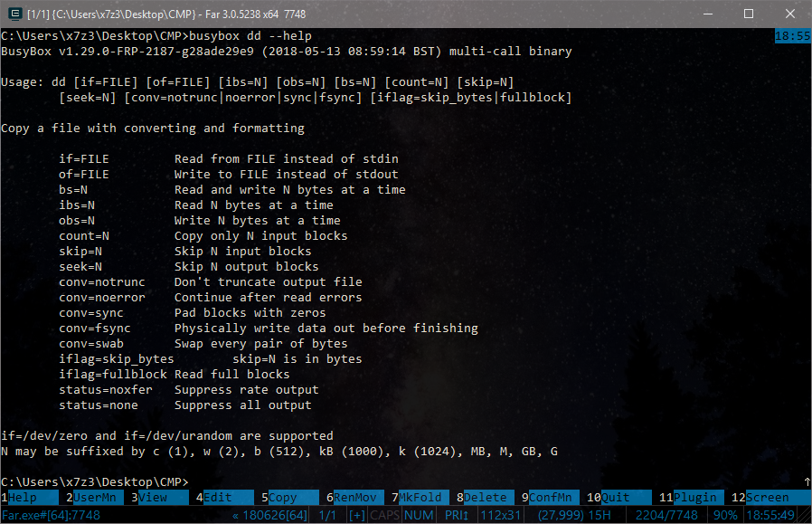Click the Far.exe#[64]:7748 status bar entry
This screenshot has height=524, width=812.
(x=52, y=515)
